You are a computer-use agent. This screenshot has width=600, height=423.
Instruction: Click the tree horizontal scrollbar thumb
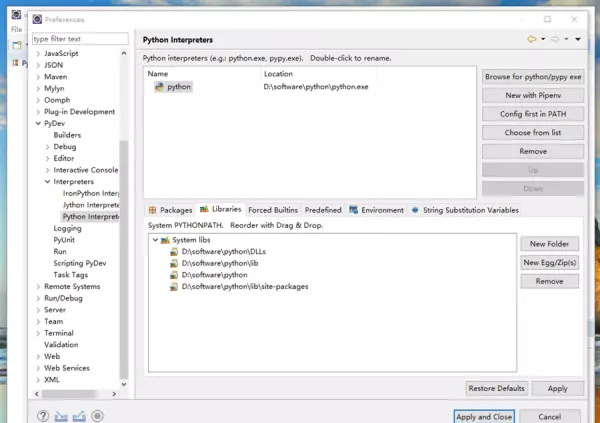[68, 394]
